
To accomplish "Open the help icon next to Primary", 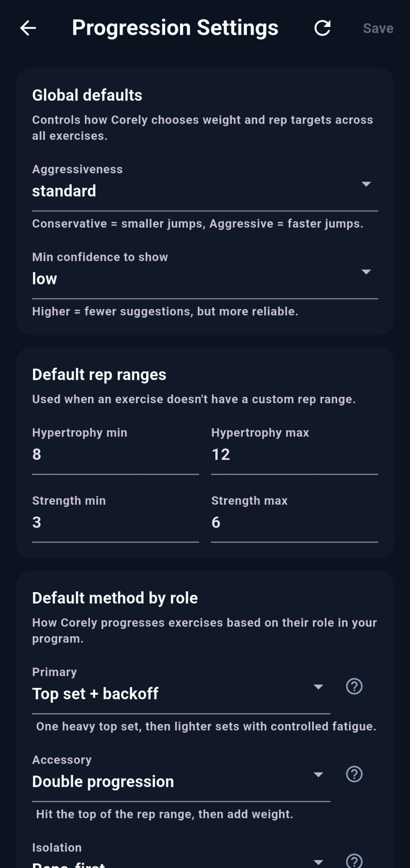I will coord(355,687).
